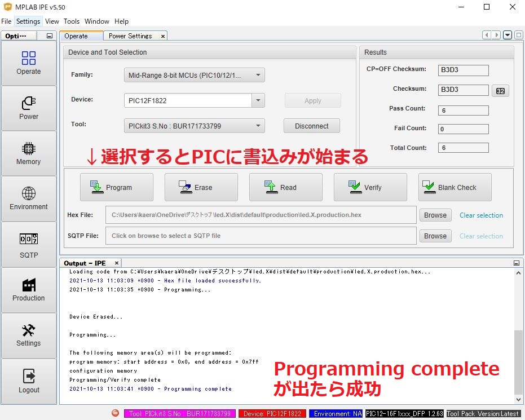Clear selection for the SQTP file
The image size is (525, 420).
[481, 236]
